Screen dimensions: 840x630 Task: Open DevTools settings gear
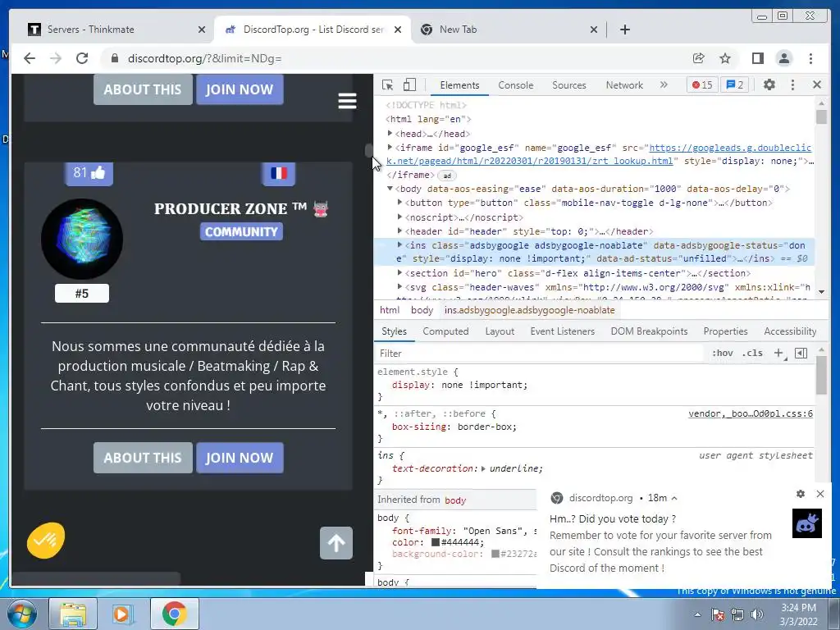point(769,84)
